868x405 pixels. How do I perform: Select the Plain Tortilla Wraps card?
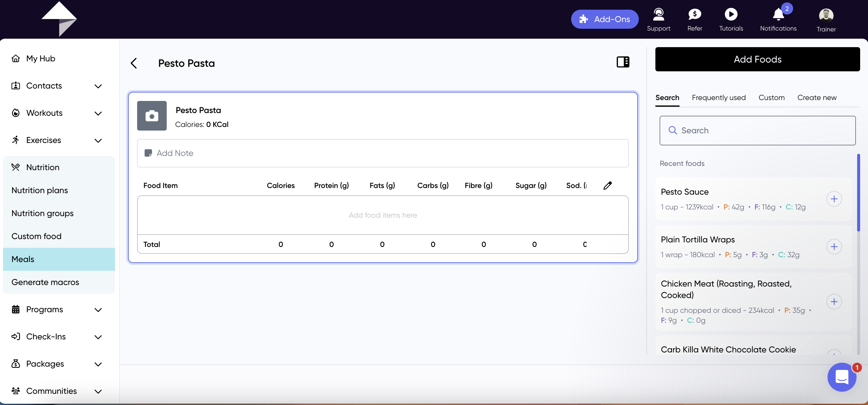click(x=754, y=247)
